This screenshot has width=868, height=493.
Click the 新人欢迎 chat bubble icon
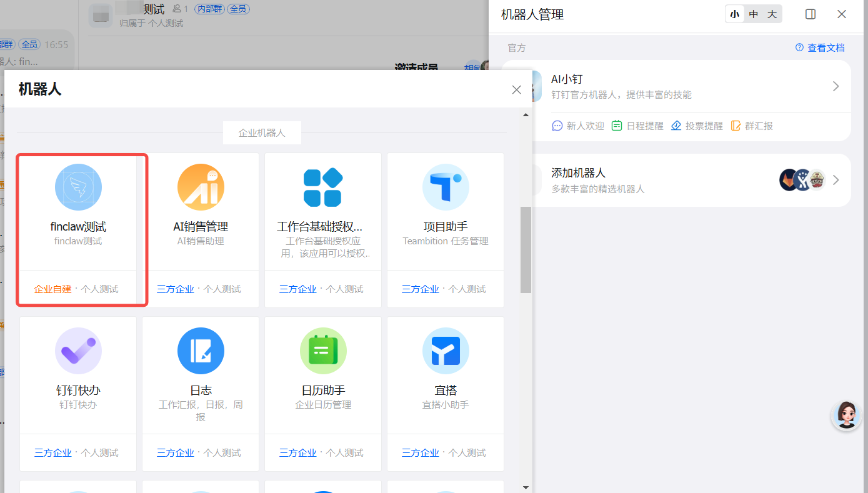tap(557, 126)
